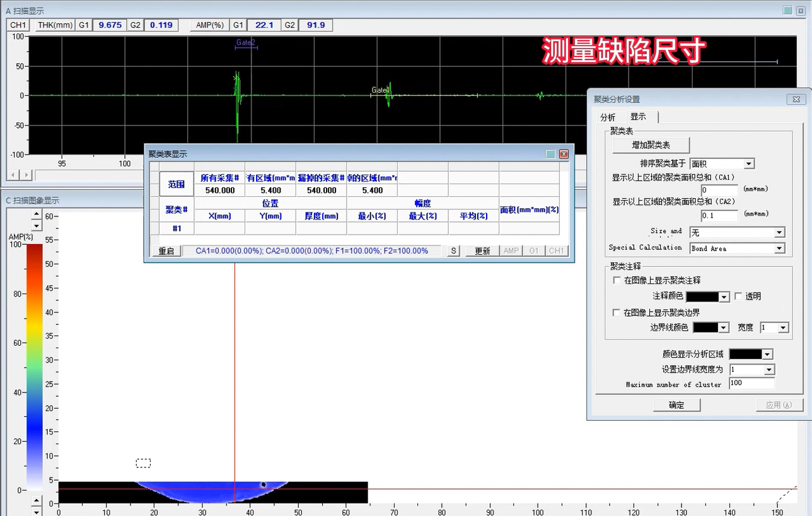
Task: Enable show cluster annotation on image
Action: point(617,280)
